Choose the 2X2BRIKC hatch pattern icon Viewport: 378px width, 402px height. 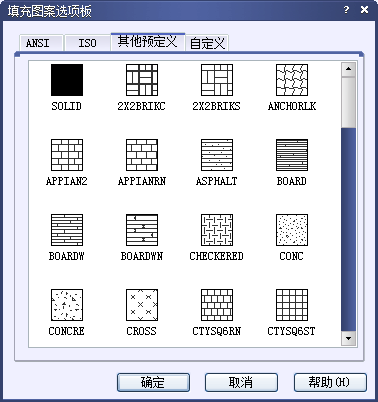[142, 80]
